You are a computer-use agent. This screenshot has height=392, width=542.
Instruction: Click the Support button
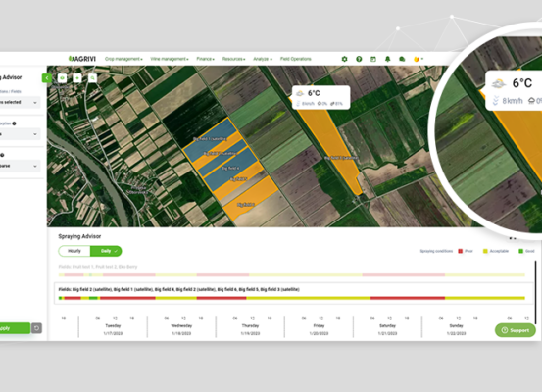(x=515, y=330)
